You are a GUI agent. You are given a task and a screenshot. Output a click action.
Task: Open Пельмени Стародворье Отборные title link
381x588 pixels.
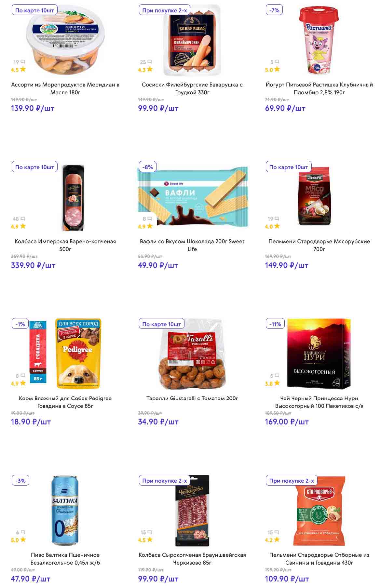point(319,559)
